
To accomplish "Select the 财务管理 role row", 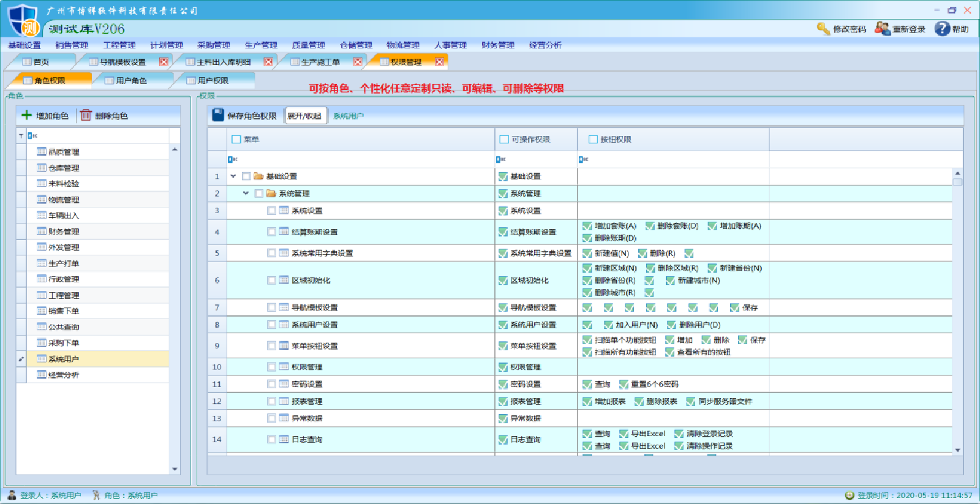I will click(98, 231).
